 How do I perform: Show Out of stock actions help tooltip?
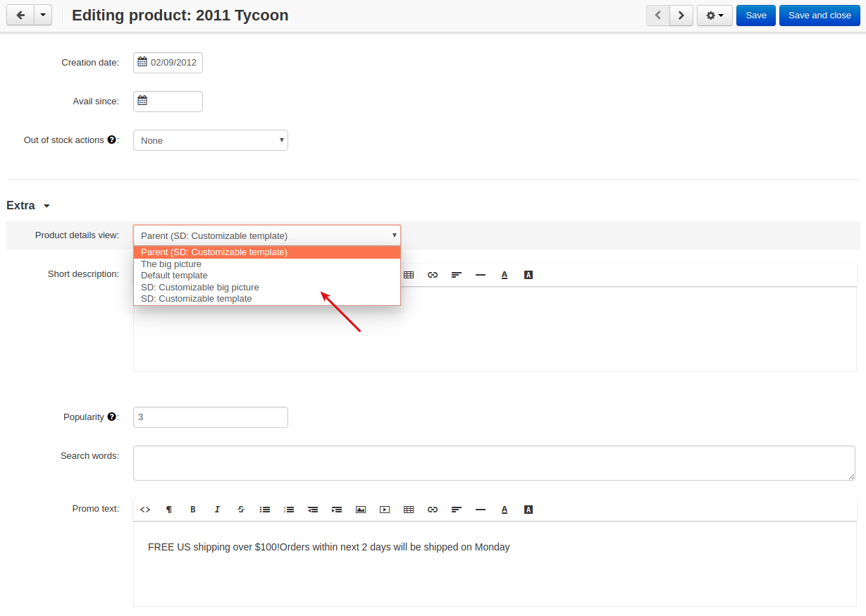(111, 140)
